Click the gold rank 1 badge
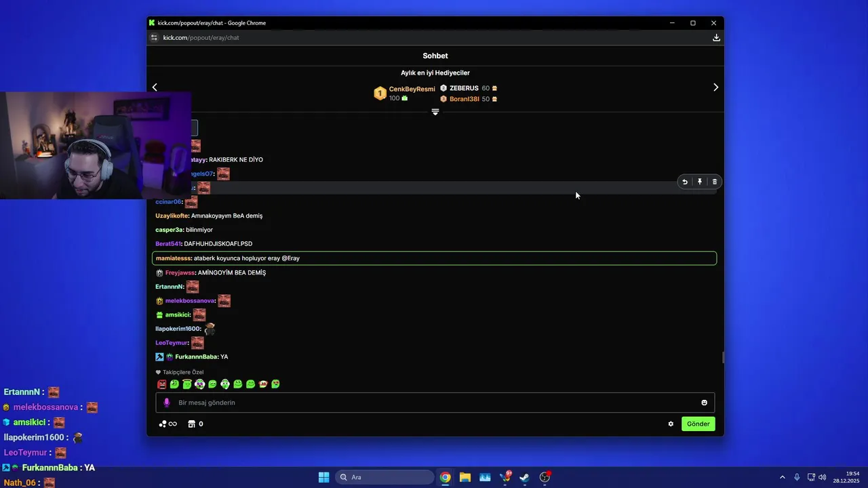868x488 pixels. click(380, 94)
